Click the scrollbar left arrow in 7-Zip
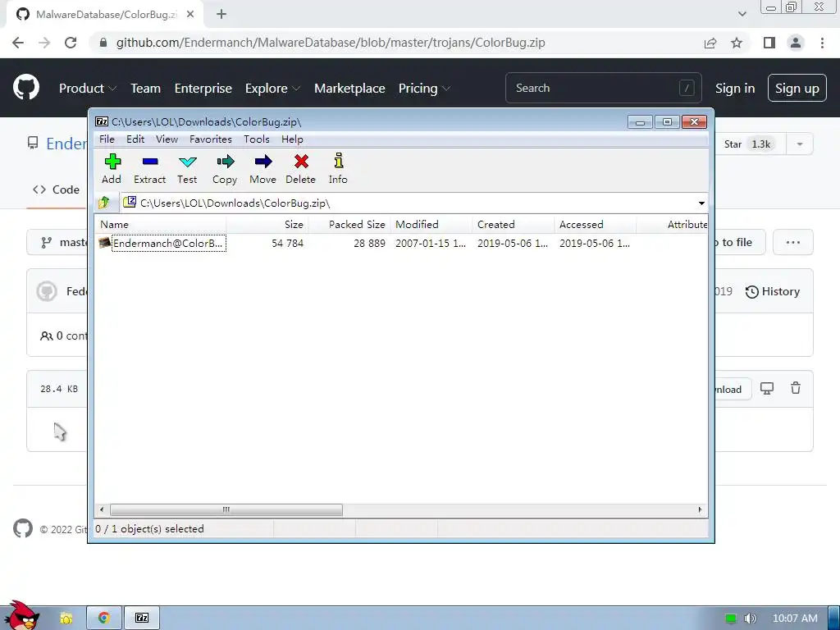 coord(102,509)
